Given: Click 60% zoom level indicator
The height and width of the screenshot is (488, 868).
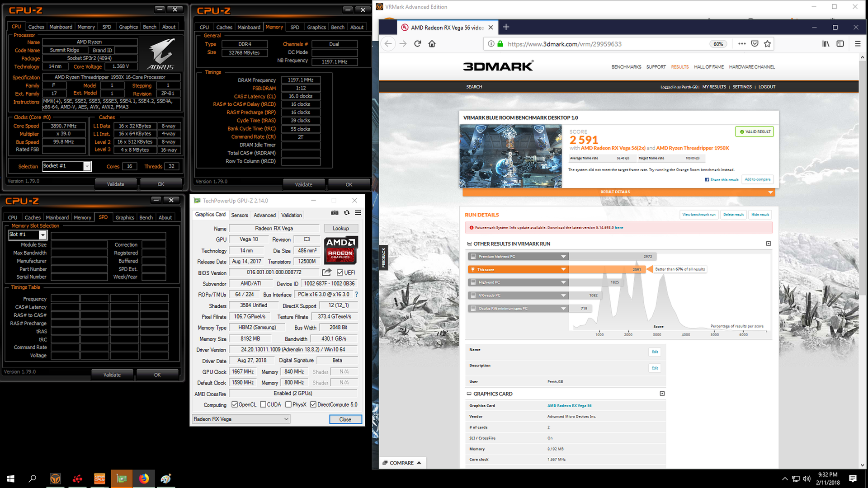Looking at the screenshot, I should 718,44.
